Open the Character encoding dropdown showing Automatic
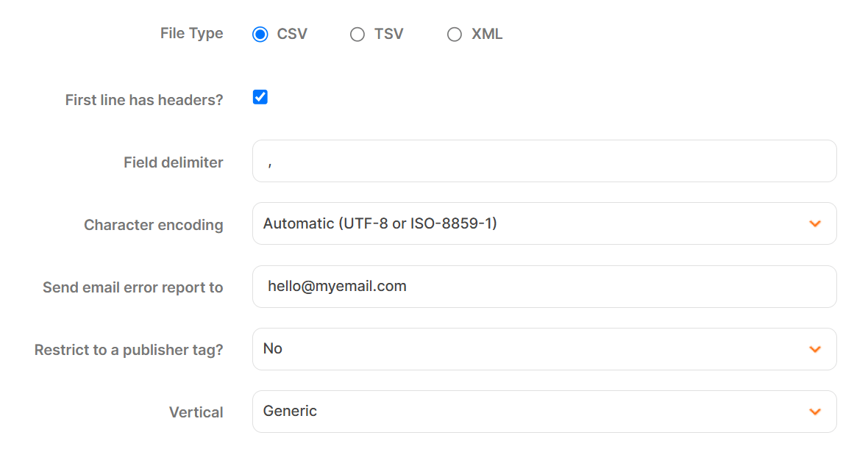Screen dimensions: 868x463 [x=530, y=223]
